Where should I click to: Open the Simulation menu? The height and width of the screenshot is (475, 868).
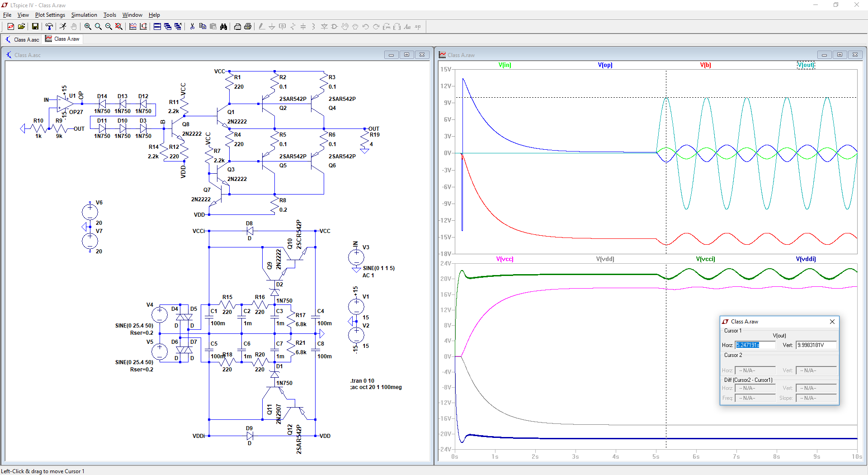[84, 15]
